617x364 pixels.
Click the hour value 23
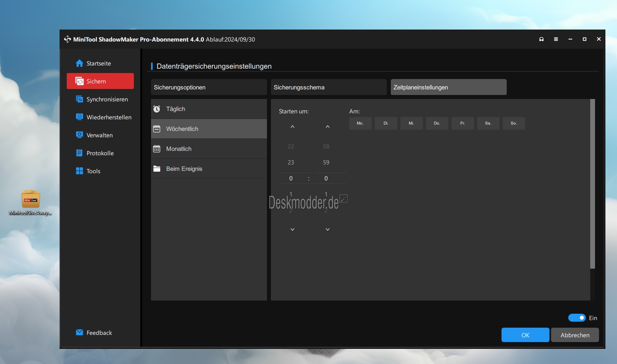pos(291,162)
